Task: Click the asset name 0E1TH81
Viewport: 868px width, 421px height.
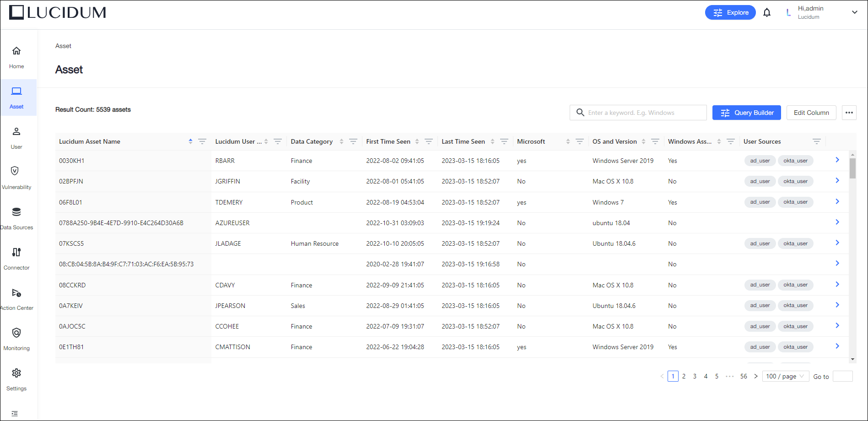Action: pos(71,347)
